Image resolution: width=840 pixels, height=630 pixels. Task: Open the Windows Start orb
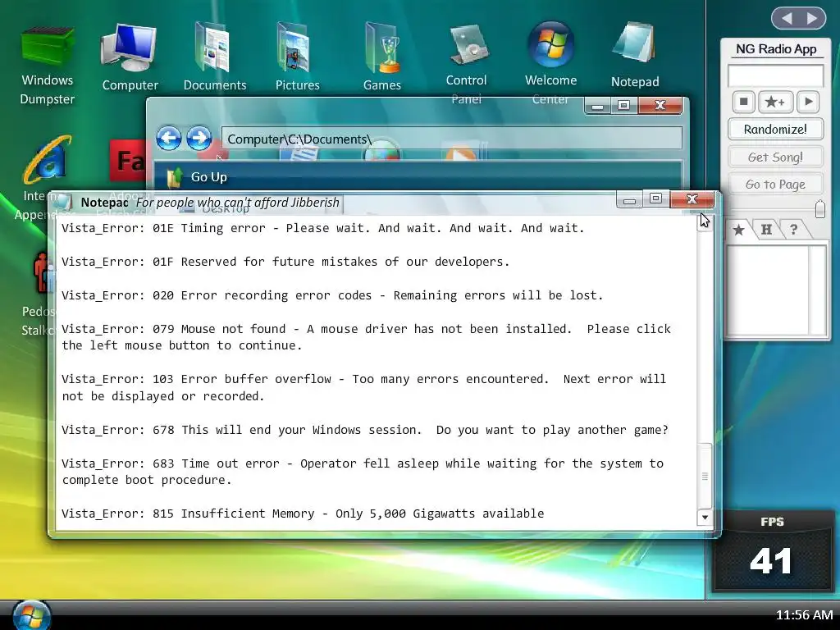coord(32,615)
